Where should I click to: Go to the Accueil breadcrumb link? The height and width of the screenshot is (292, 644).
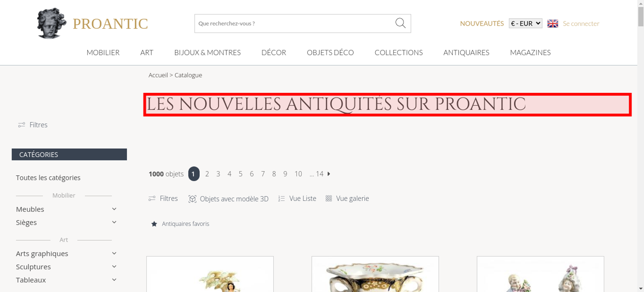tap(158, 75)
